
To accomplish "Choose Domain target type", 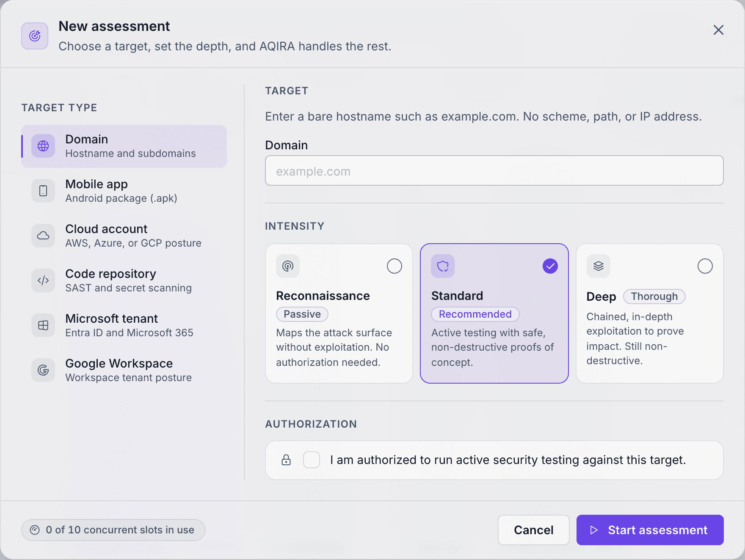I will [124, 146].
